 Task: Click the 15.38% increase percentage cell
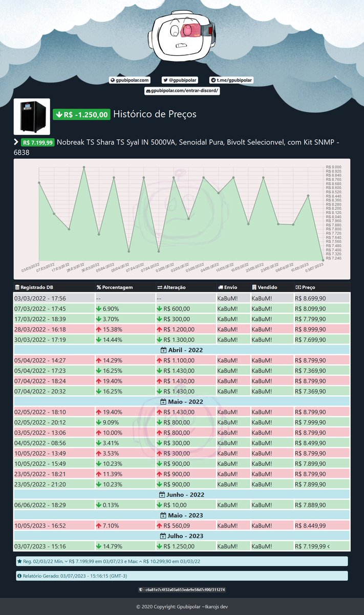(x=125, y=329)
